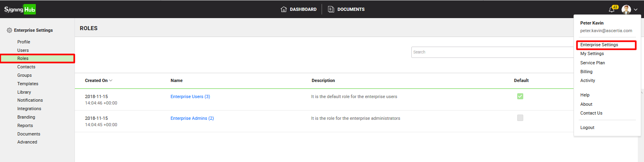The image size is (644, 162).
Task: Select Roles in the sidebar
Action: 23,59
